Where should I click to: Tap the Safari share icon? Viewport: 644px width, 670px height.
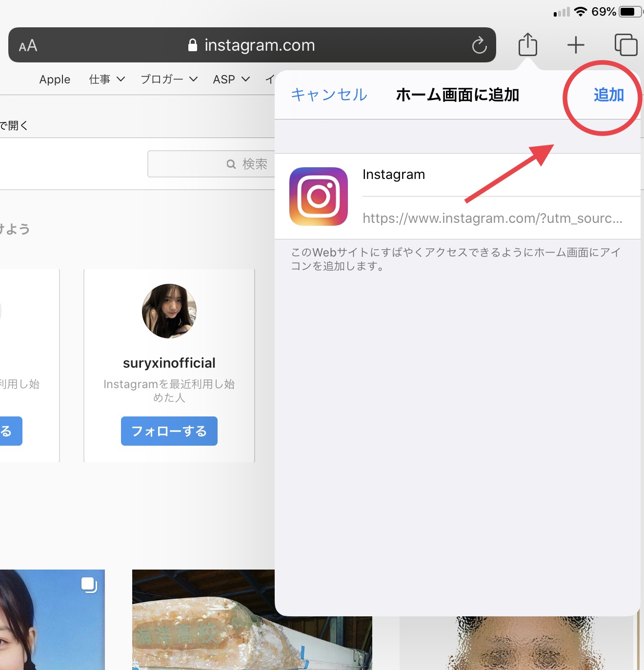(x=527, y=44)
